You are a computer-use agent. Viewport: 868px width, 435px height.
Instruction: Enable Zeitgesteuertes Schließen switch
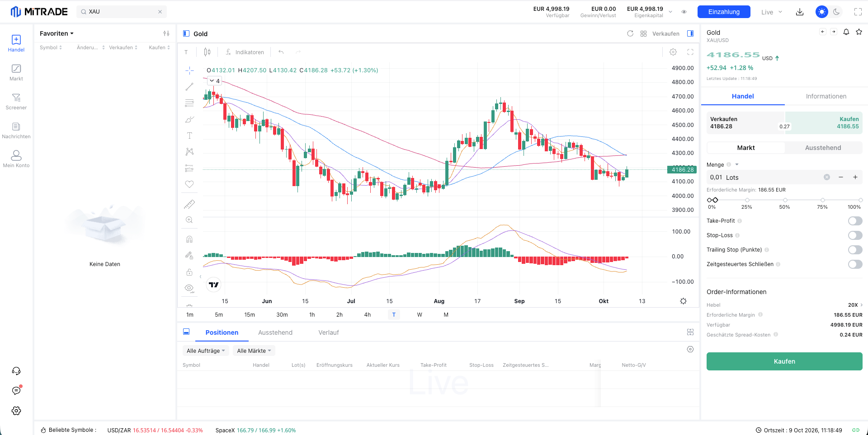click(x=855, y=264)
